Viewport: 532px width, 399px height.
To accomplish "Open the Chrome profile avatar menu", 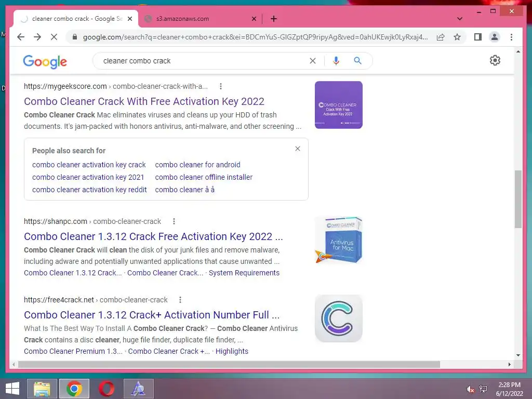I will (495, 37).
